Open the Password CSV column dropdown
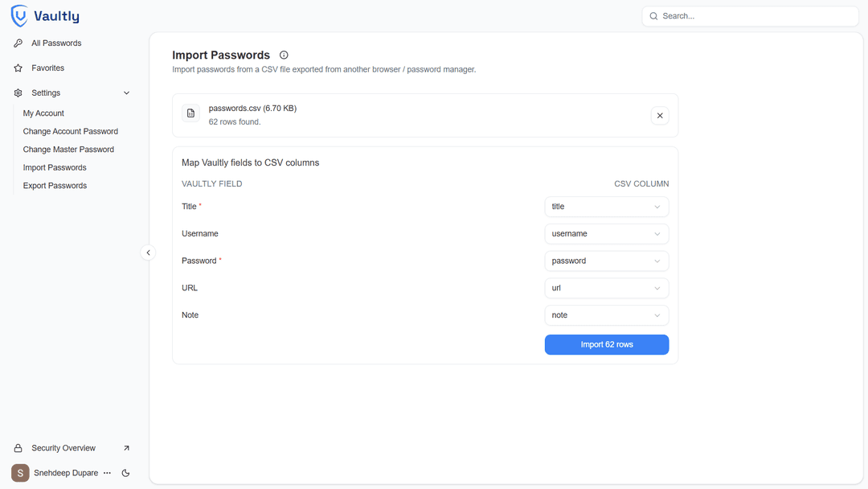 coord(606,261)
